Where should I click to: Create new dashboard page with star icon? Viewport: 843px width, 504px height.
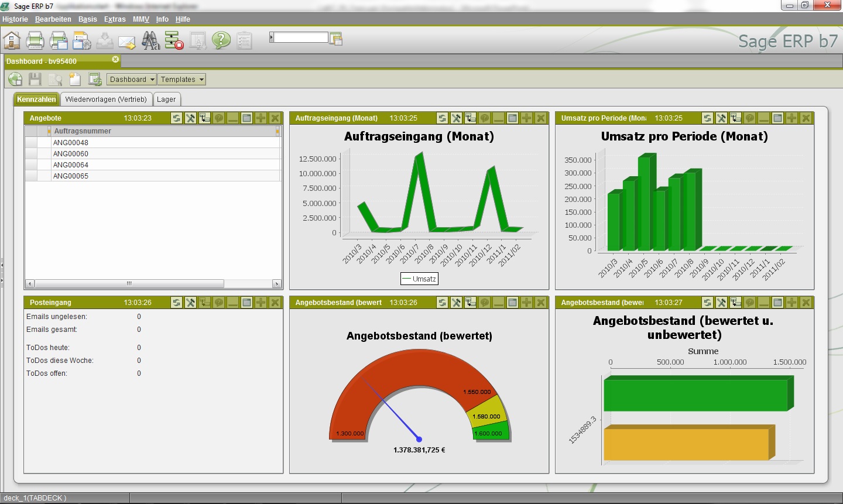coord(74,79)
